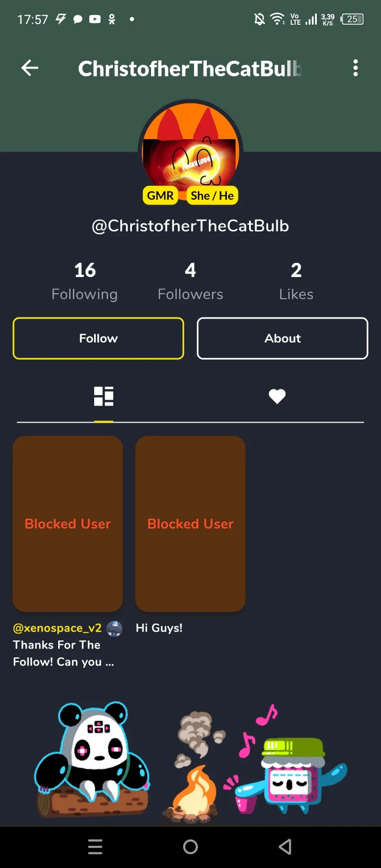Tap the panda on log illustration
The width and height of the screenshot is (381, 868).
click(x=92, y=758)
